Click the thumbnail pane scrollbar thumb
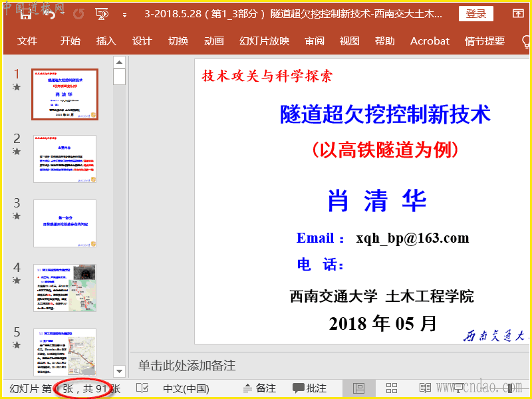Viewport: 532px width, 399px height. click(x=119, y=76)
